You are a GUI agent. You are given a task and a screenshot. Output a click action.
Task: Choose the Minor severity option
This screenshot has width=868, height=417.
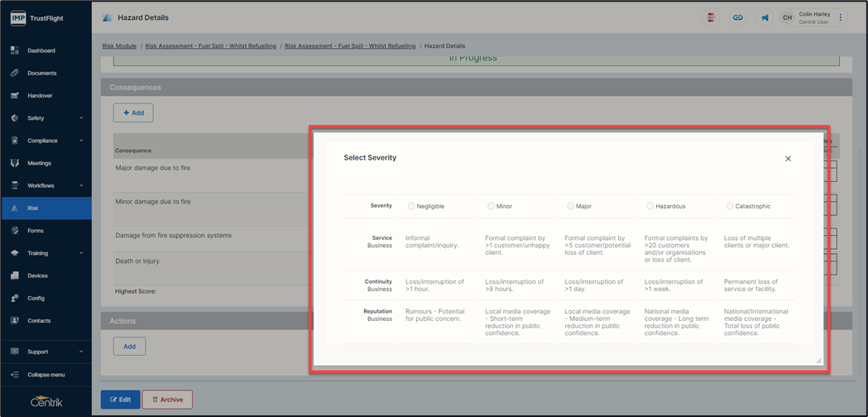(x=491, y=206)
